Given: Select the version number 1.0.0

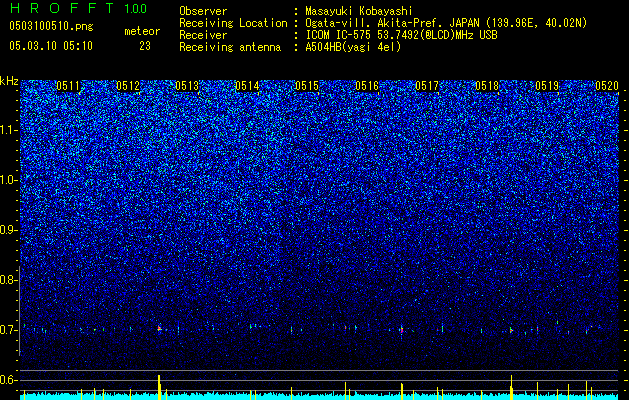Looking at the screenshot, I should coord(136,9).
